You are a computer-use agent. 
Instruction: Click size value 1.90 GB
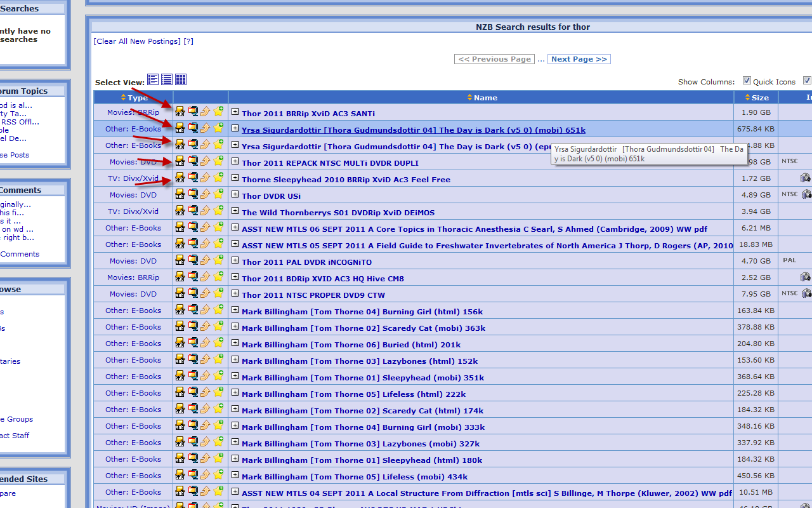point(756,113)
